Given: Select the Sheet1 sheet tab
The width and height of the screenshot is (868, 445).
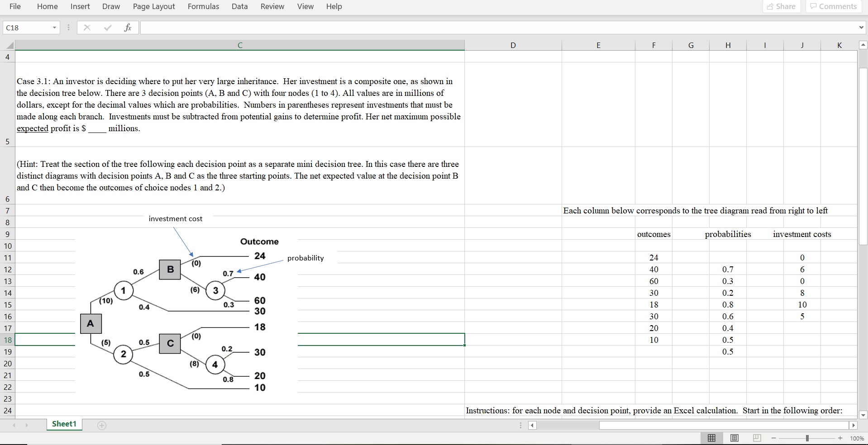Looking at the screenshot, I should tap(64, 424).
